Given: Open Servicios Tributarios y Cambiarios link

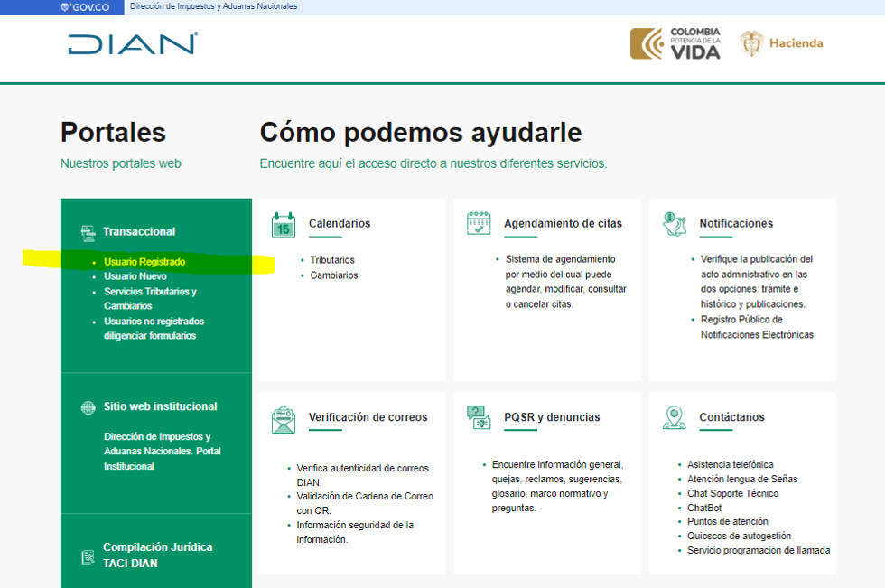Looking at the screenshot, I should click(150, 298).
